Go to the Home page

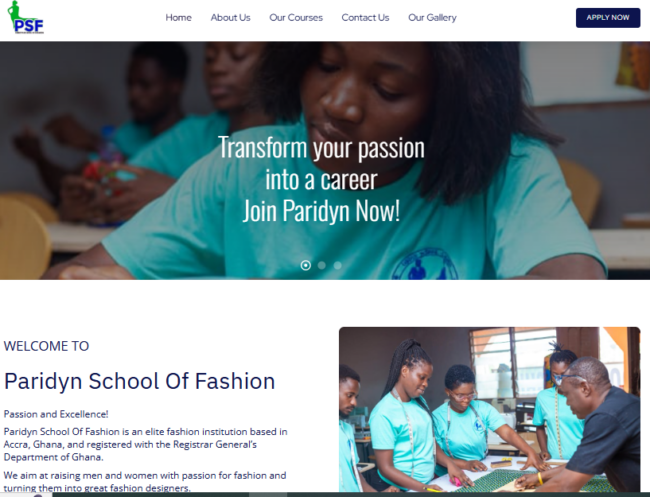click(178, 17)
